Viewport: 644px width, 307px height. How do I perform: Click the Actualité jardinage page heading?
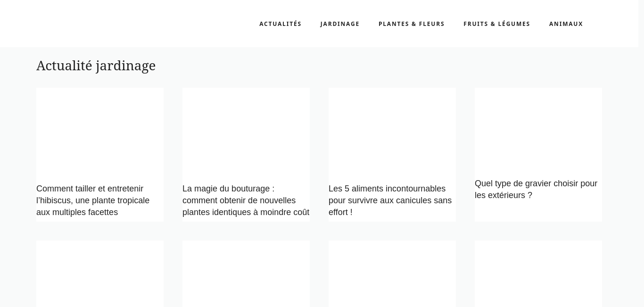[96, 66]
